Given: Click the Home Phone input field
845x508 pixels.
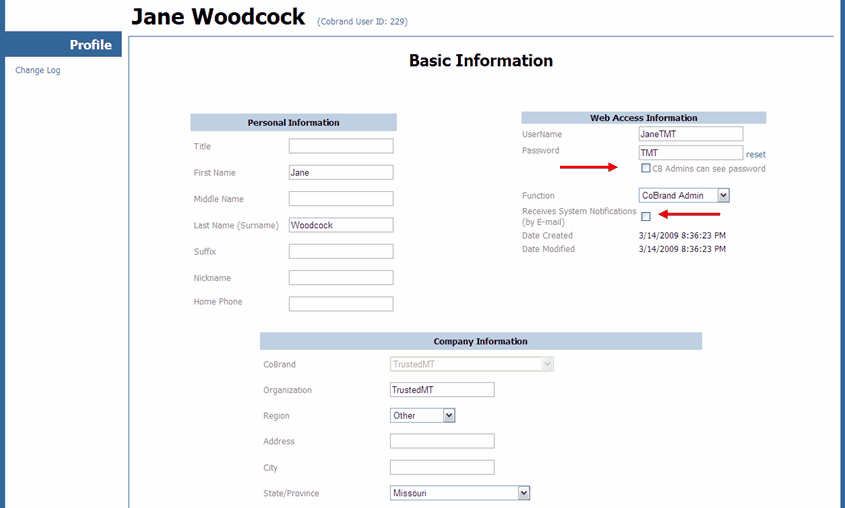Looking at the screenshot, I should click(341, 304).
